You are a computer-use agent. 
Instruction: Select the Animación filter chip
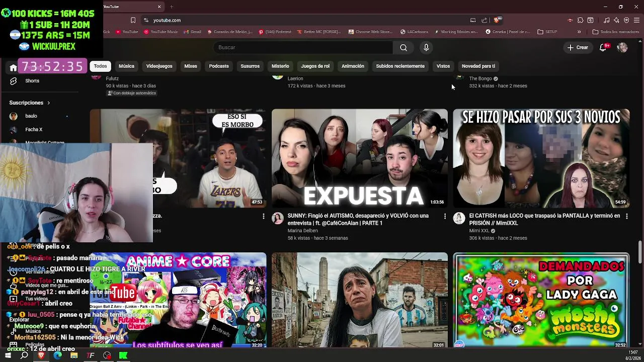(x=353, y=66)
